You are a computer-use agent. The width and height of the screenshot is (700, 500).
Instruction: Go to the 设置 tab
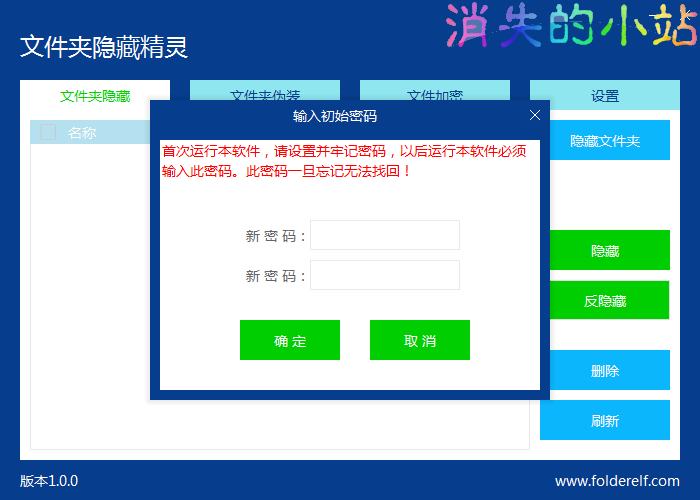coord(605,95)
